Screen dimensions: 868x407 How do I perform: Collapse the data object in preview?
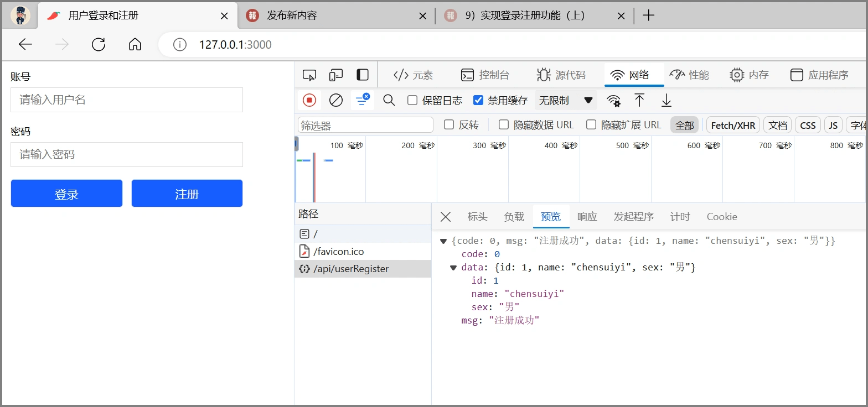[453, 268]
